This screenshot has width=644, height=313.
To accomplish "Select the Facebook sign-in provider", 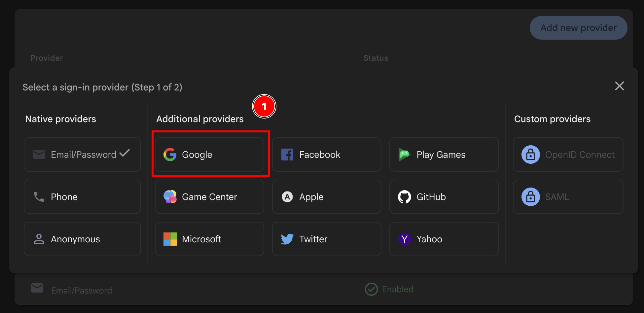I will click(326, 154).
